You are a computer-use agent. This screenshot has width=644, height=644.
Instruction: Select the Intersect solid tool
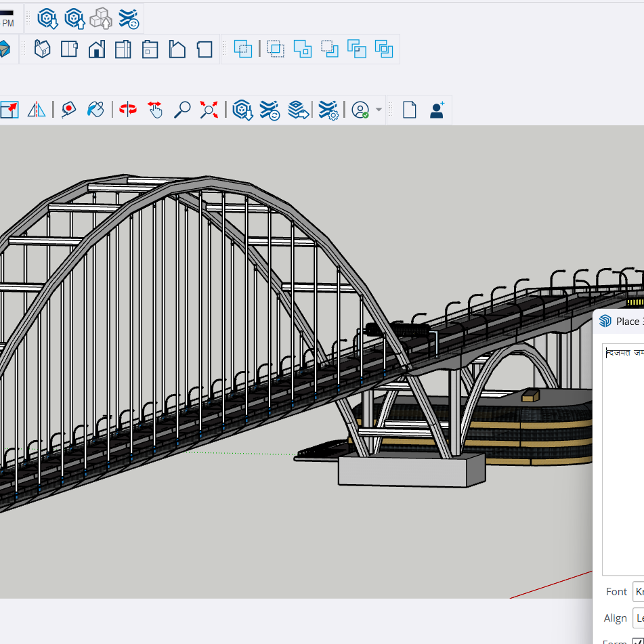pyautogui.click(x=276, y=49)
